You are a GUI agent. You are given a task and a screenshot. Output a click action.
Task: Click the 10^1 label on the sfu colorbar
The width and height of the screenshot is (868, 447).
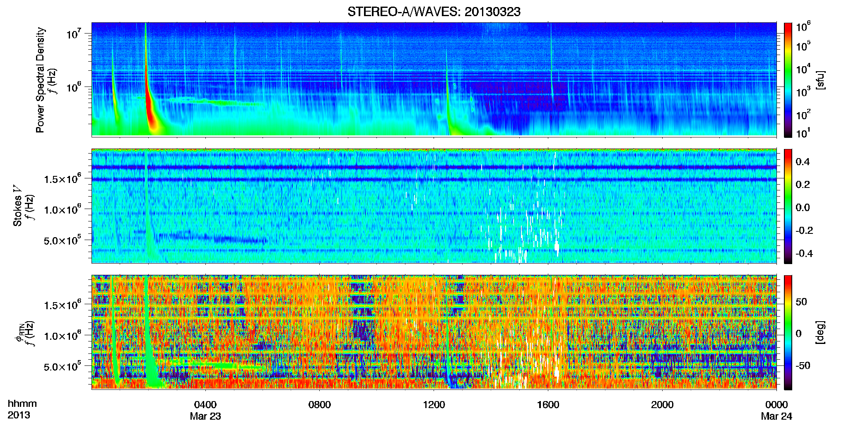point(803,133)
